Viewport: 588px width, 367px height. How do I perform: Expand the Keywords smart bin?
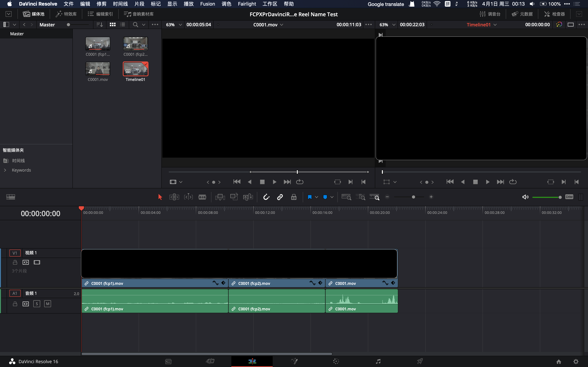(x=5, y=170)
